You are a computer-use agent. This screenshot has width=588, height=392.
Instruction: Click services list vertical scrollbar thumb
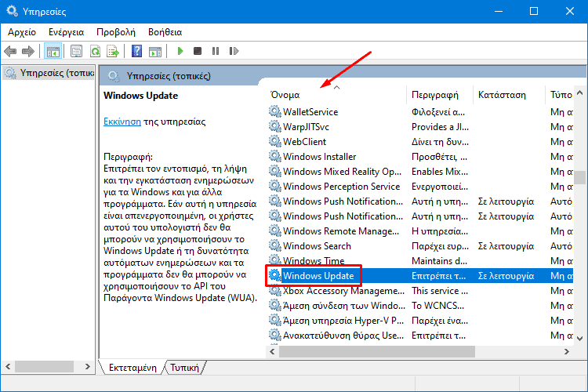[x=579, y=178]
